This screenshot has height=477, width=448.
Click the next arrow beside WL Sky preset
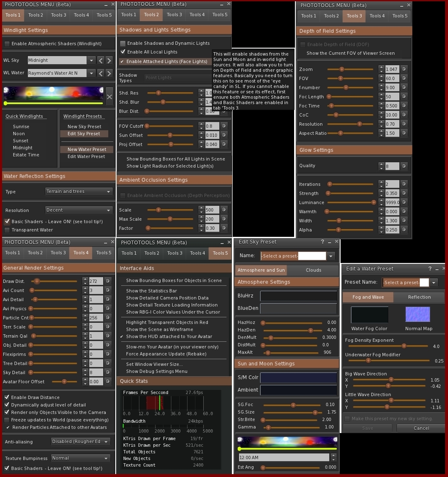point(109,60)
